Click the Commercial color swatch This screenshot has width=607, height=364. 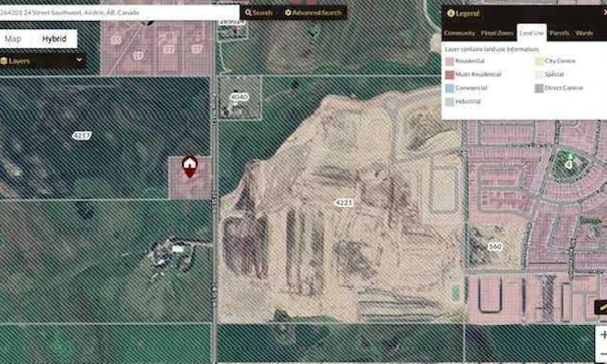click(449, 88)
